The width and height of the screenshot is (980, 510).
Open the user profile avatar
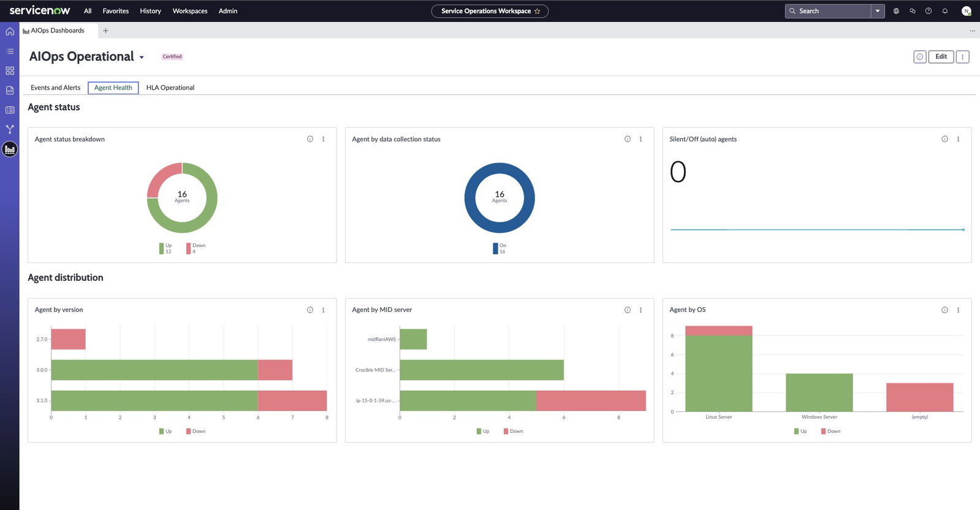pos(967,11)
